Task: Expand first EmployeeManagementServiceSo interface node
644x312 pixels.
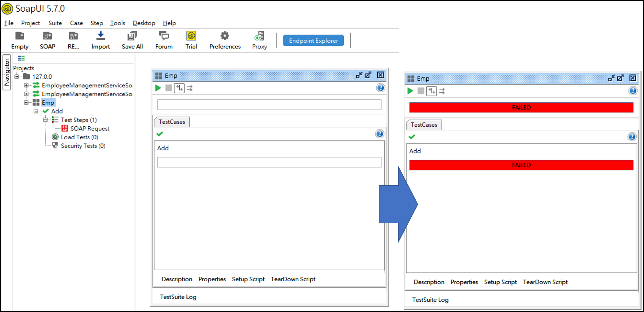Action: [x=26, y=85]
